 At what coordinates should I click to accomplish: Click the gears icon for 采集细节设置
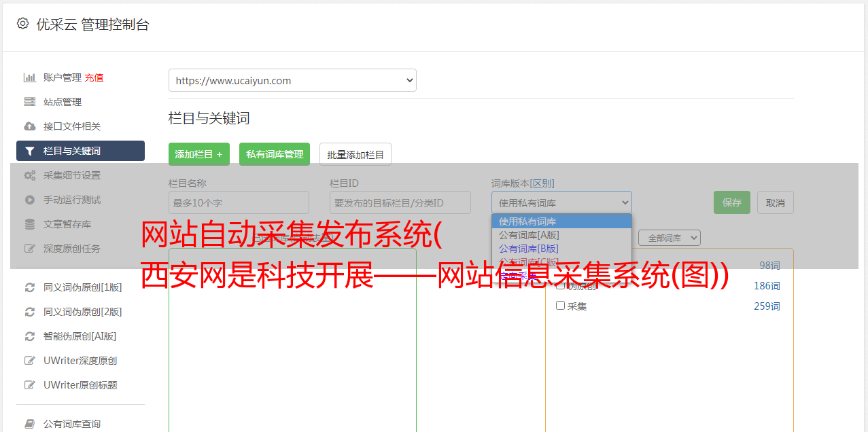(x=30, y=175)
